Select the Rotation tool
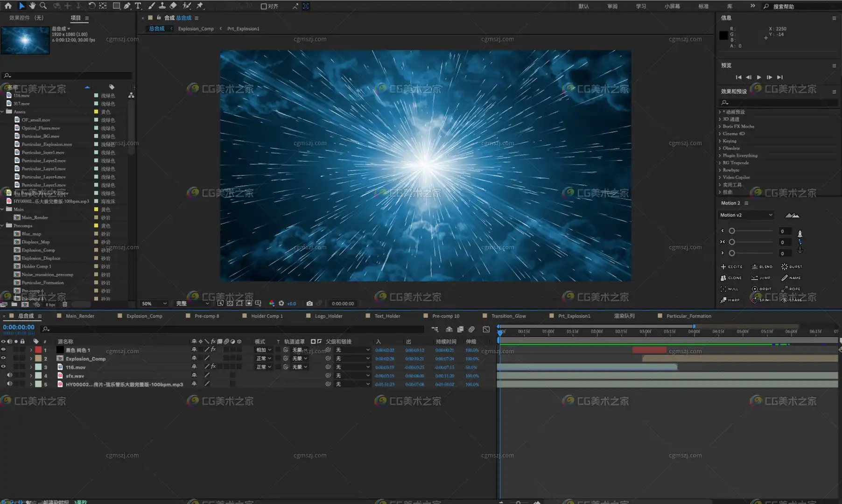 (92, 6)
